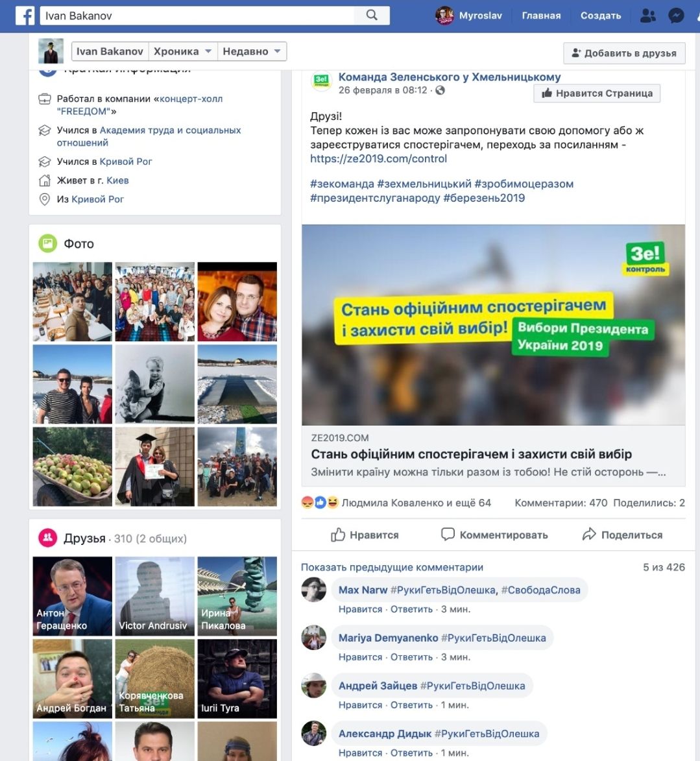Click Поделились: 2 count
700x761 pixels.
[649, 503]
